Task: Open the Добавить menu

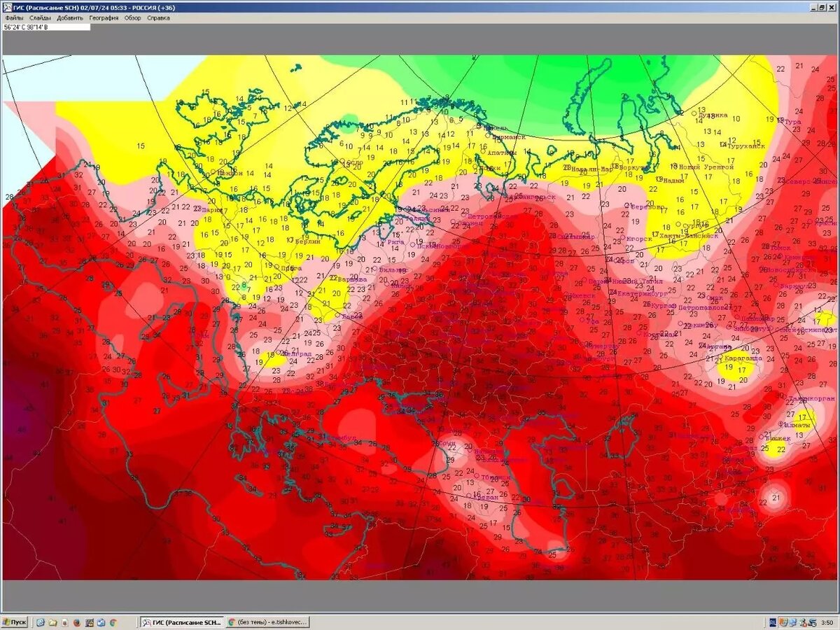Action: point(70,17)
